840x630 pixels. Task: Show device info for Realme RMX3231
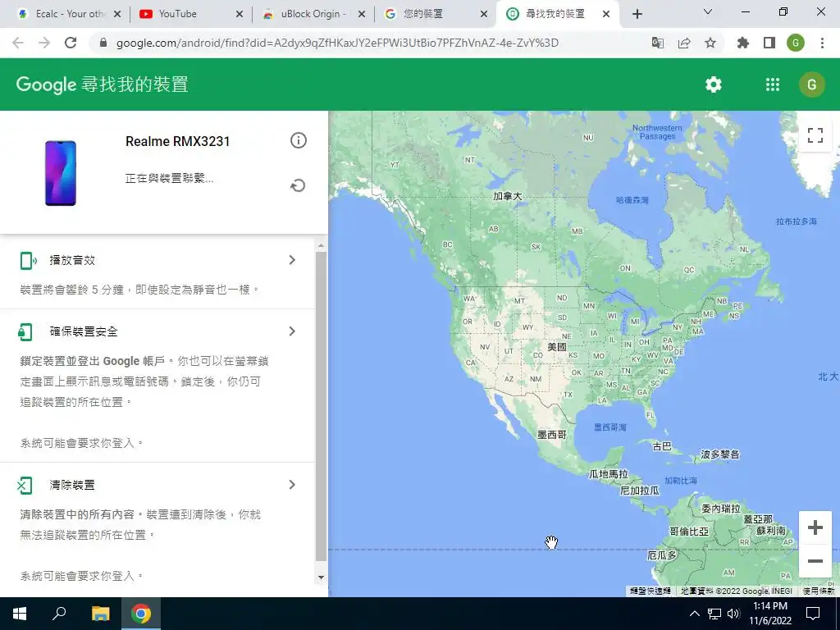pyautogui.click(x=299, y=140)
